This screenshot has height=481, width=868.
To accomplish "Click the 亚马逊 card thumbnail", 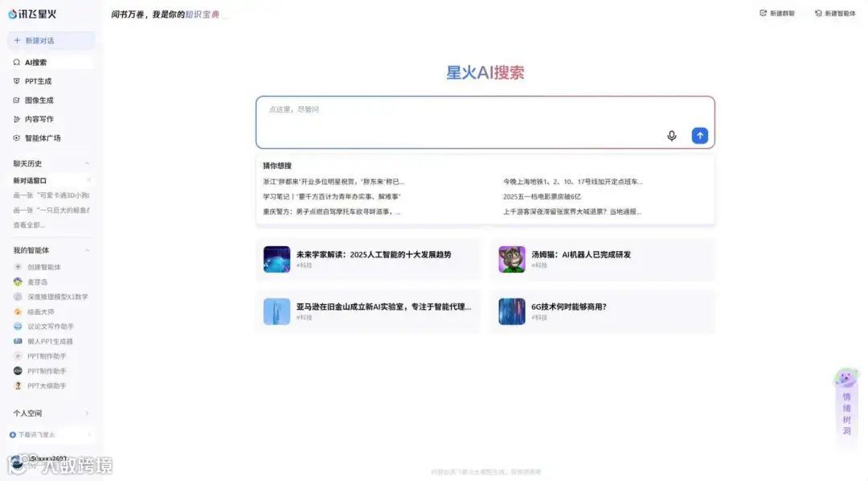I will tap(276, 311).
